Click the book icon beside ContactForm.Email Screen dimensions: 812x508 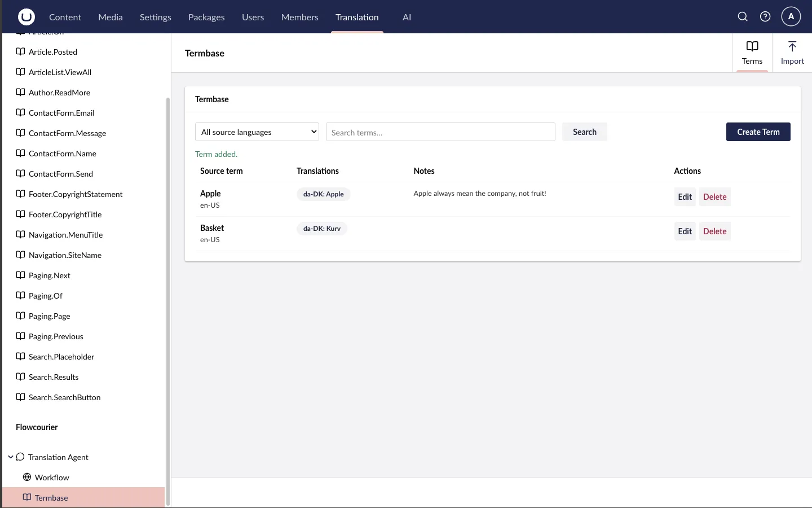coord(20,113)
